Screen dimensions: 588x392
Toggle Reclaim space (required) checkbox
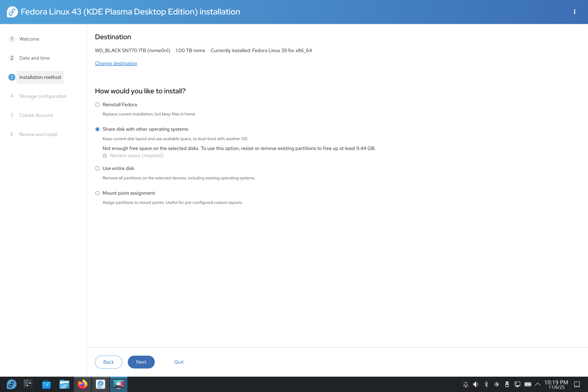[105, 155]
